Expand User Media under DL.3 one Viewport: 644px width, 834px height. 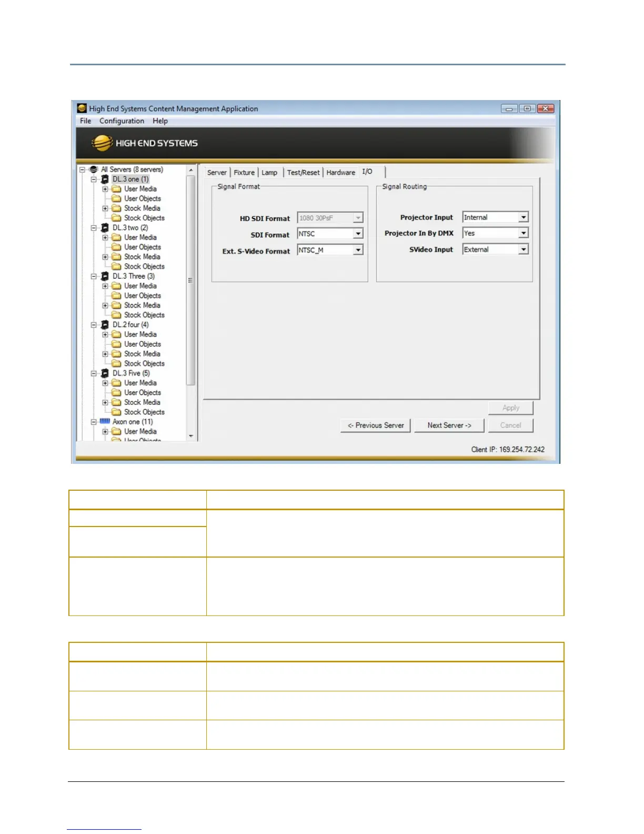coord(105,189)
